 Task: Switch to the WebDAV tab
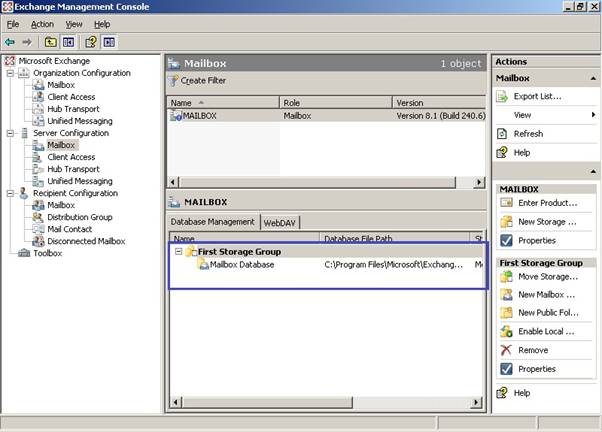pos(280,223)
